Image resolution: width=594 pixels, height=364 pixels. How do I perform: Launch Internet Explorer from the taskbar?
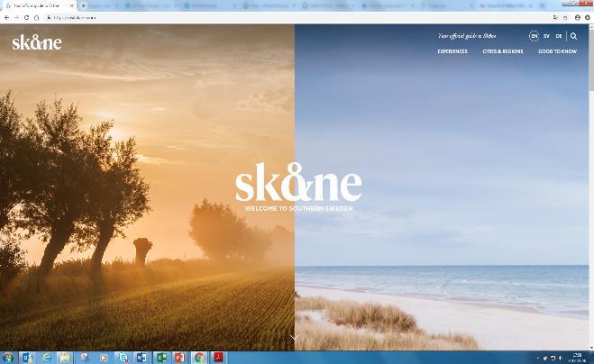tap(46, 358)
